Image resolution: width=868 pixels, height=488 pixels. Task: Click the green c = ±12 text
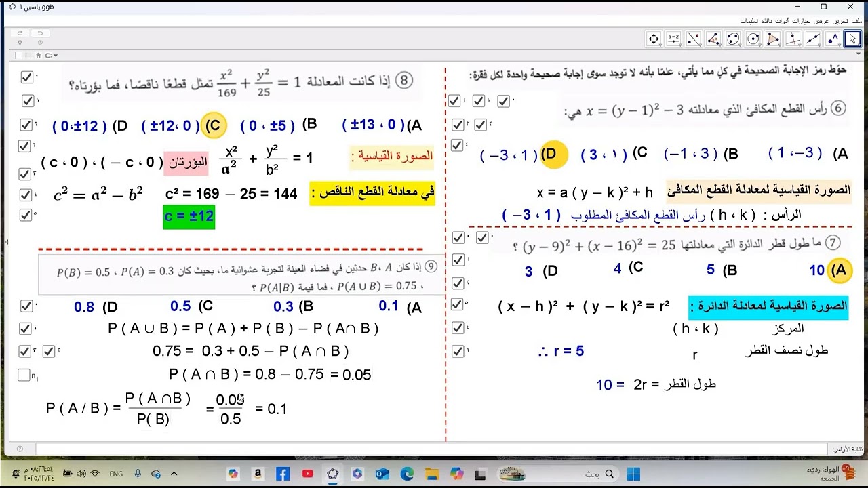click(x=189, y=216)
